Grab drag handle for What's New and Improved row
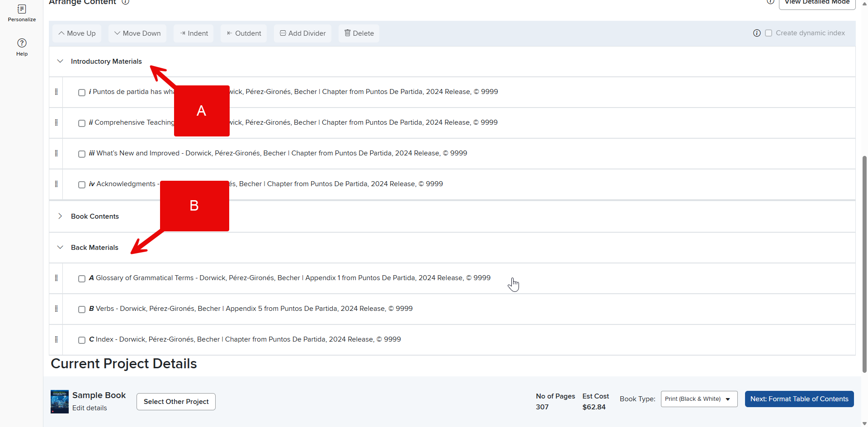Viewport: 868px width, 427px height. [x=56, y=153]
